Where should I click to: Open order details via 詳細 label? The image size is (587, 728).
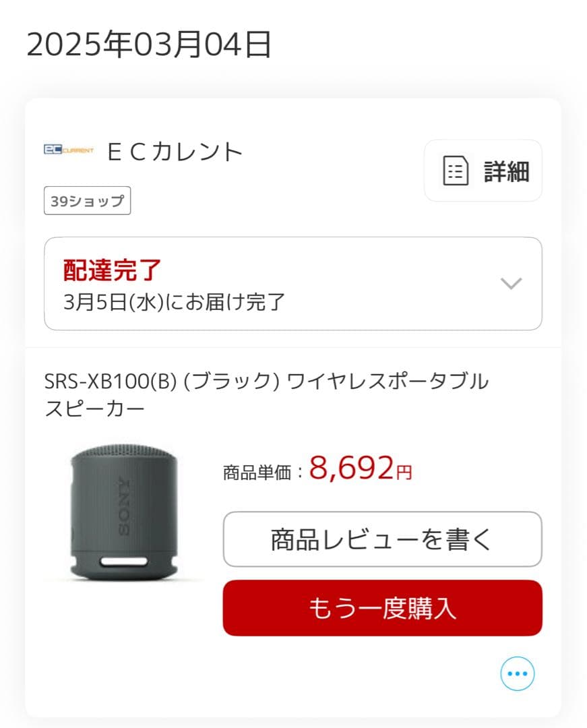[506, 171]
